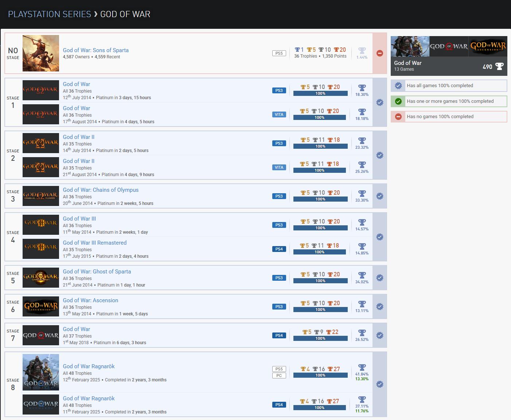
Task: Click the Stage 3 completed badge icon
Action: (380, 196)
